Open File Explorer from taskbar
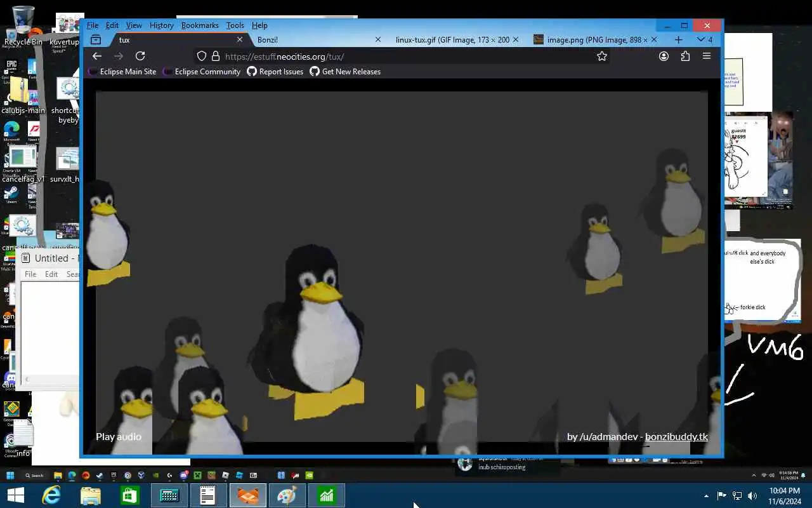The height and width of the screenshot is (508, 812). click(x=91, y=495)
